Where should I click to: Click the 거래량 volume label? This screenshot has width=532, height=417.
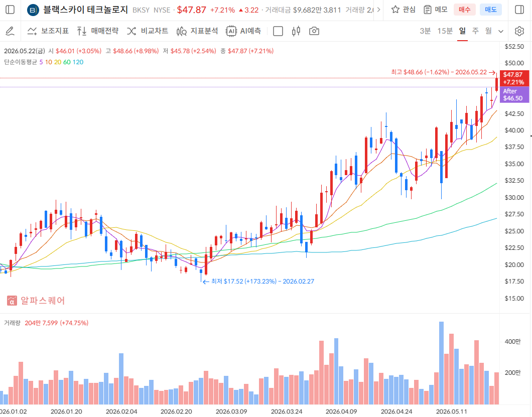click(x=12, y=323)
